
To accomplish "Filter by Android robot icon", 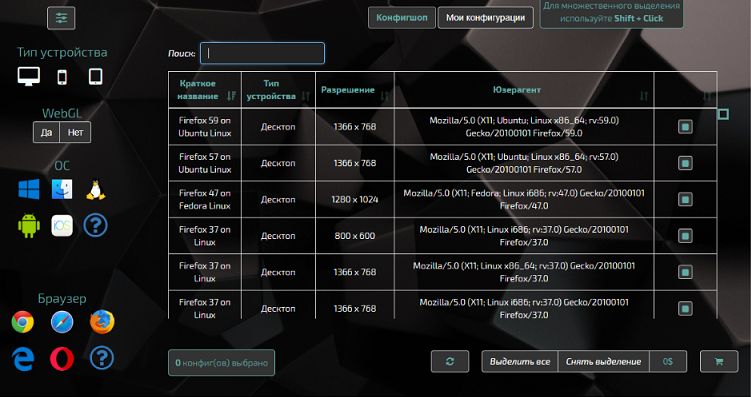I will pyautogui.click(x=29, y=226).
